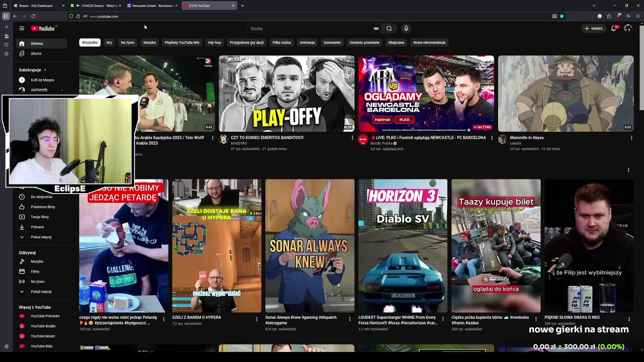Open options for Sonar Always Knew short
This screenshot has width=644, height=362.
[x=350, y=319]
